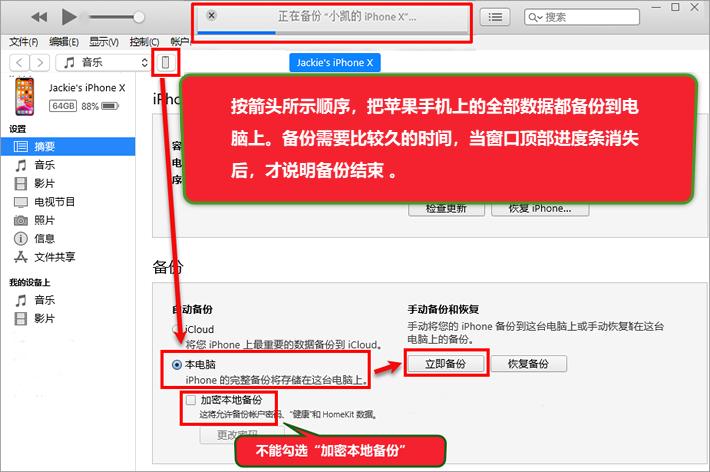Open 文件共享 (File Sharing) in the sidebar

coord(54,256)
